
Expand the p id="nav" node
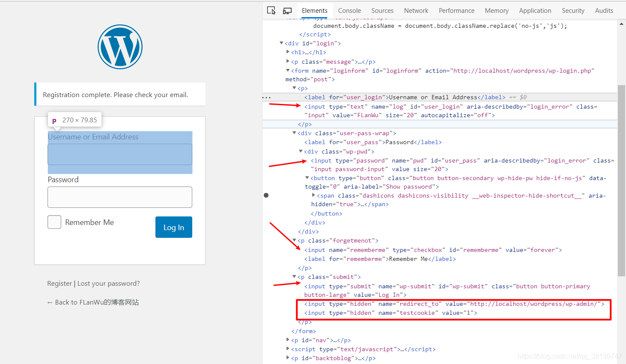point(288,340)
